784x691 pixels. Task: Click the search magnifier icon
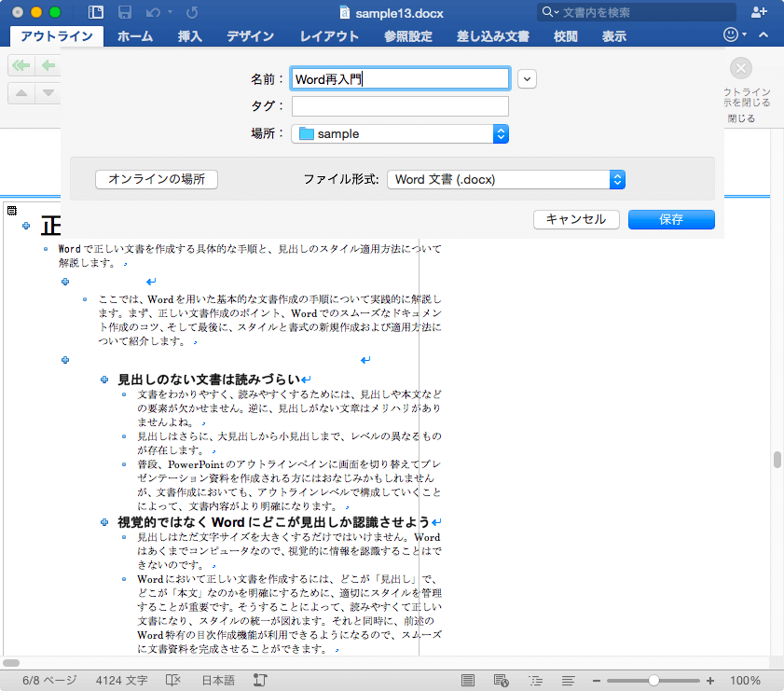point(547,12)
